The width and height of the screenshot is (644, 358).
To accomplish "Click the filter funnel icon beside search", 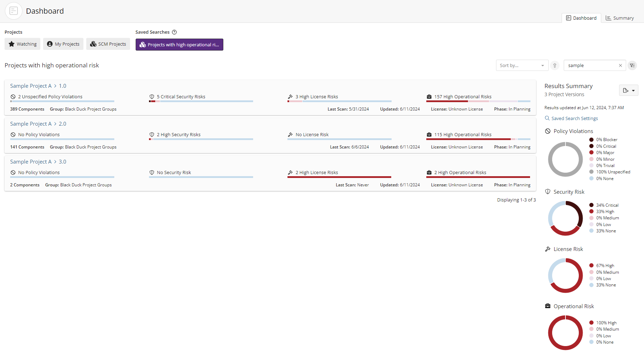I will (632, 65).
